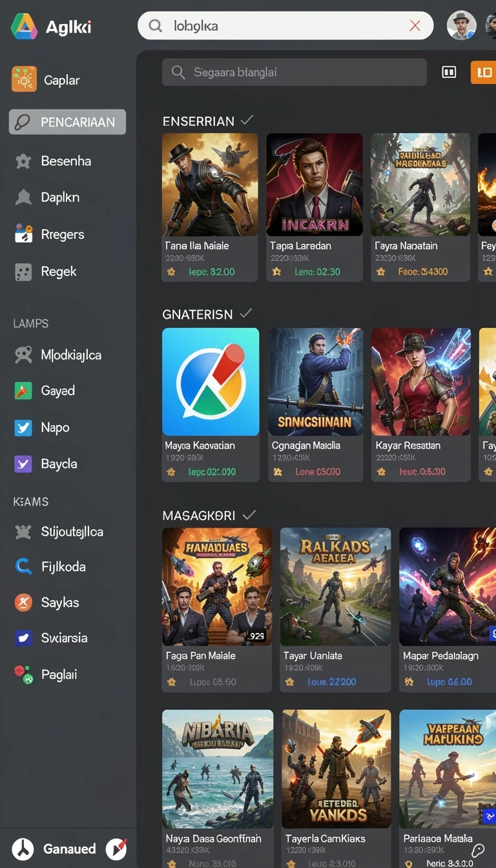
Task: Open the user profile avatar
Action: (462, 26)
